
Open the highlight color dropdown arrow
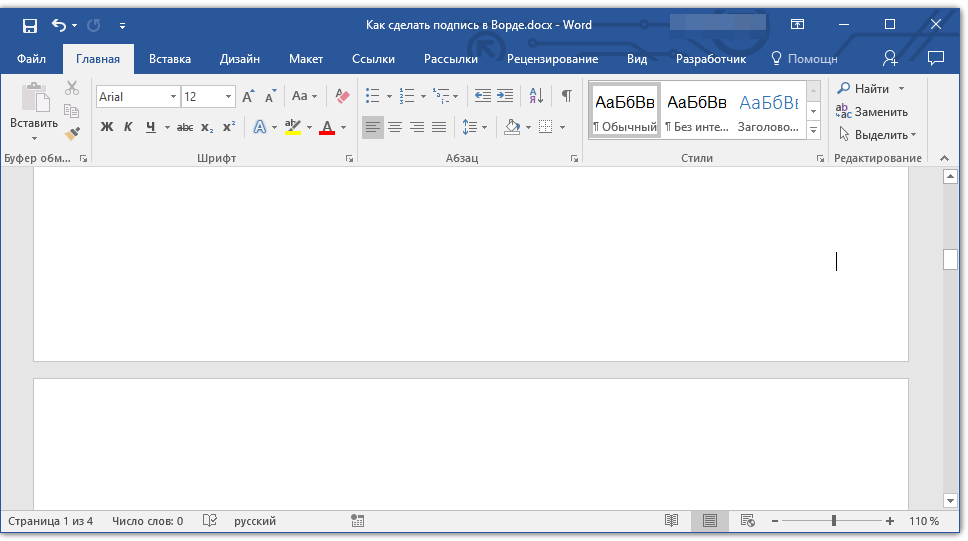309,128
